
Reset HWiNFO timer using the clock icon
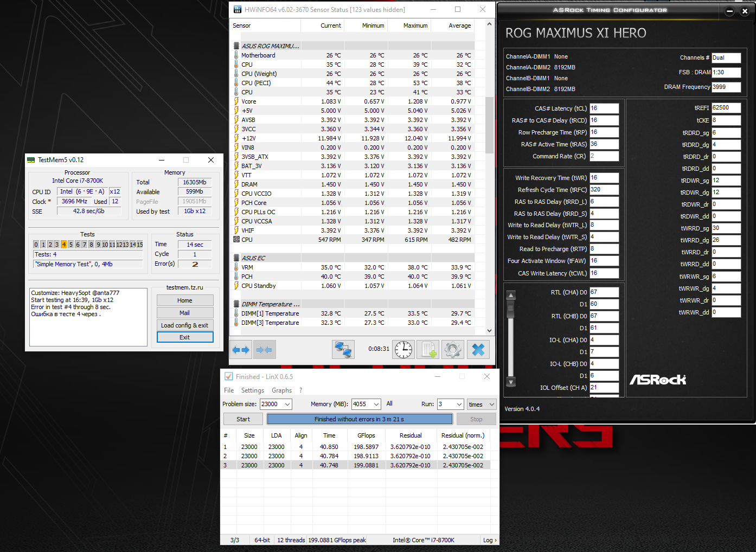403,350
